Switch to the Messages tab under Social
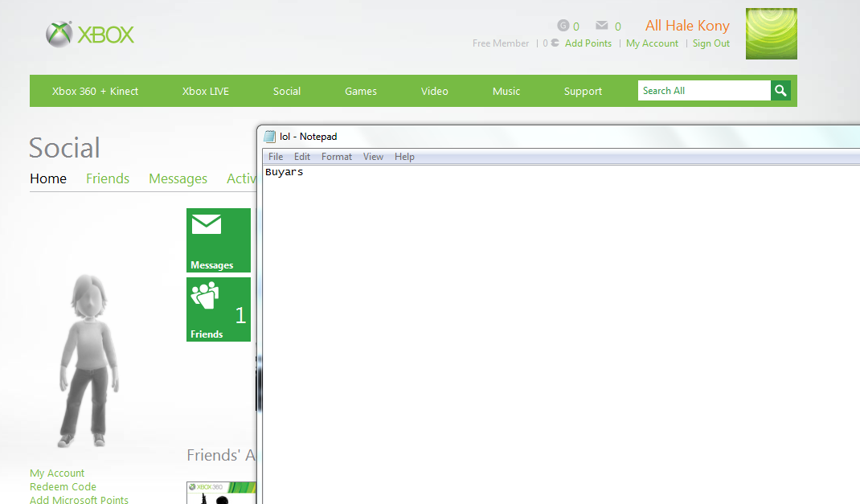 (178, 178)
